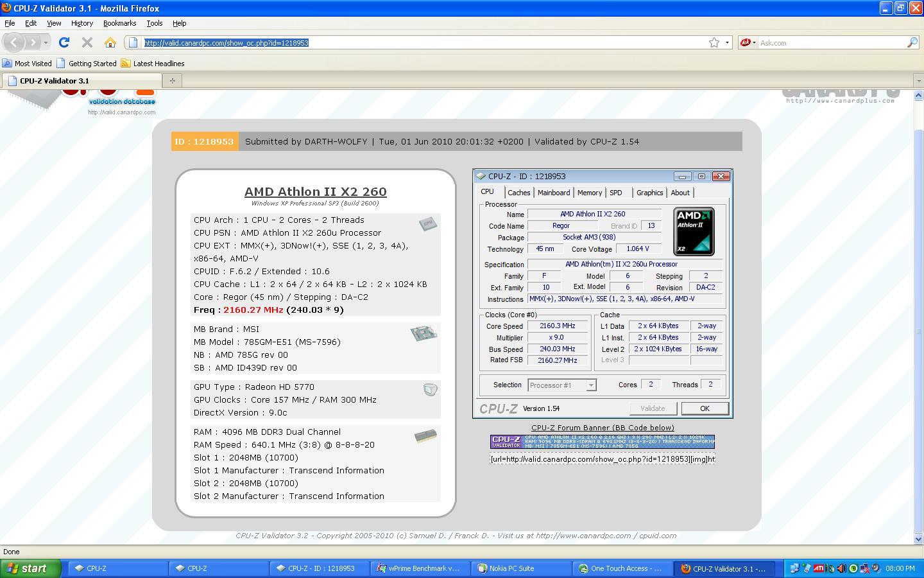The width and height of the screenshot is (924, 578).
Task: Click the green circular tray icon
Action: tap(853, 568)
